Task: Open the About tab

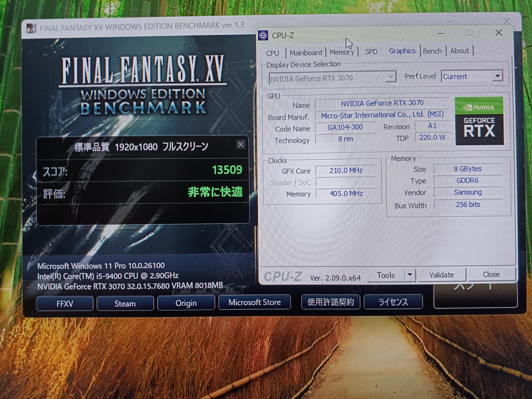Action: tap(459, 51)
